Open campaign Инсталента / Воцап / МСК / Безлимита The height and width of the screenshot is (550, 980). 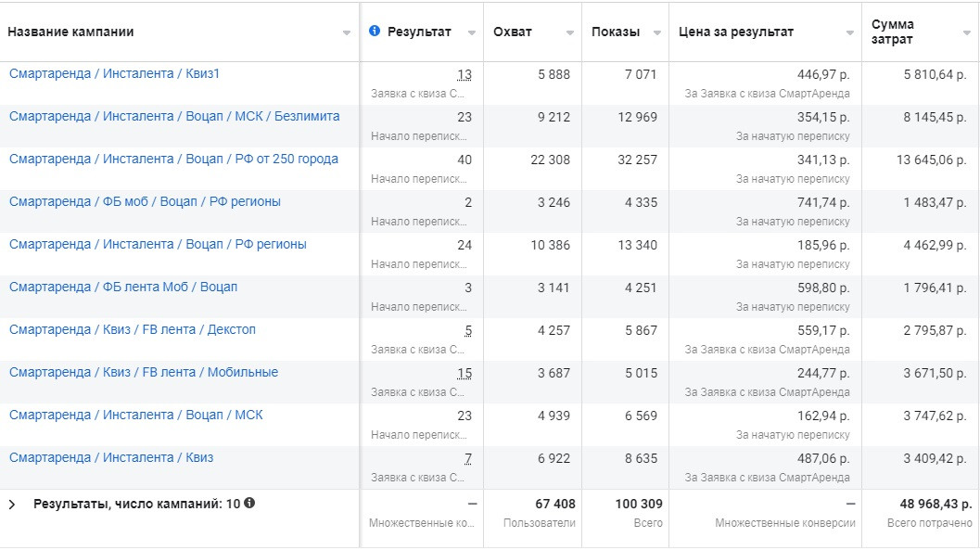[174, 116]
